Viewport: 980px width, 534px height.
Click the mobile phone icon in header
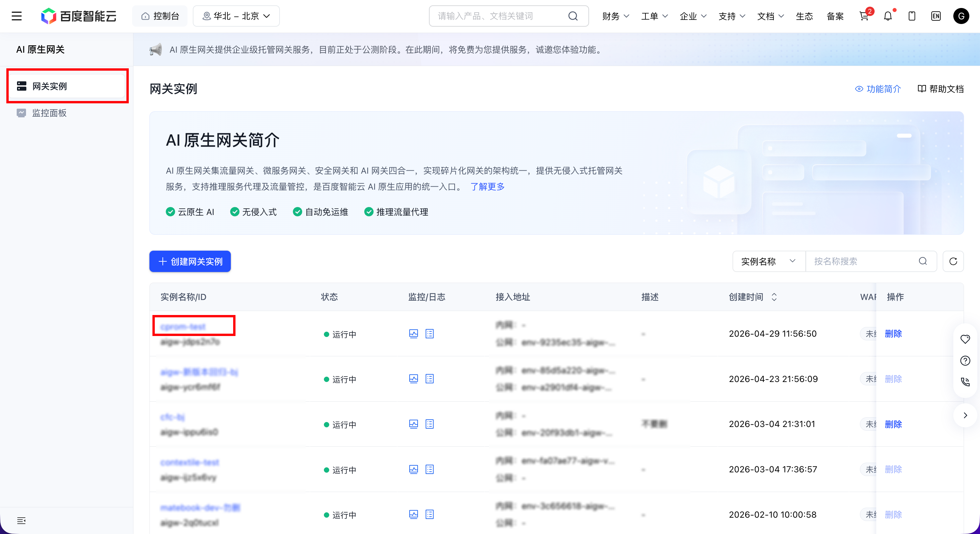pyautogui.click(x=912, y=16)
